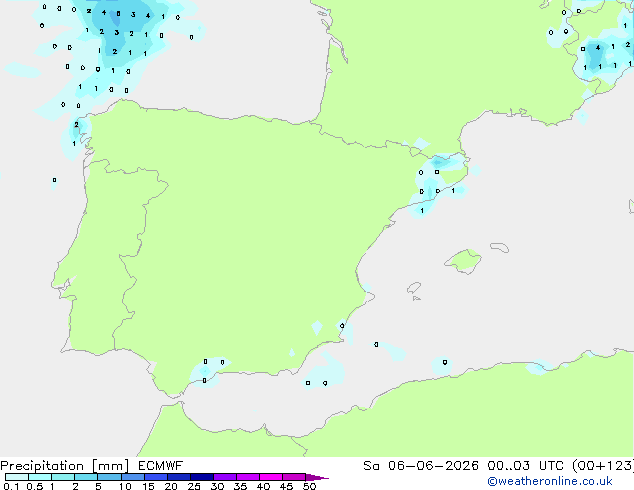Screen dimensions: 634x490
Task: Select the legend swatch between 0.5 and 1
Action: click(40, 477)
